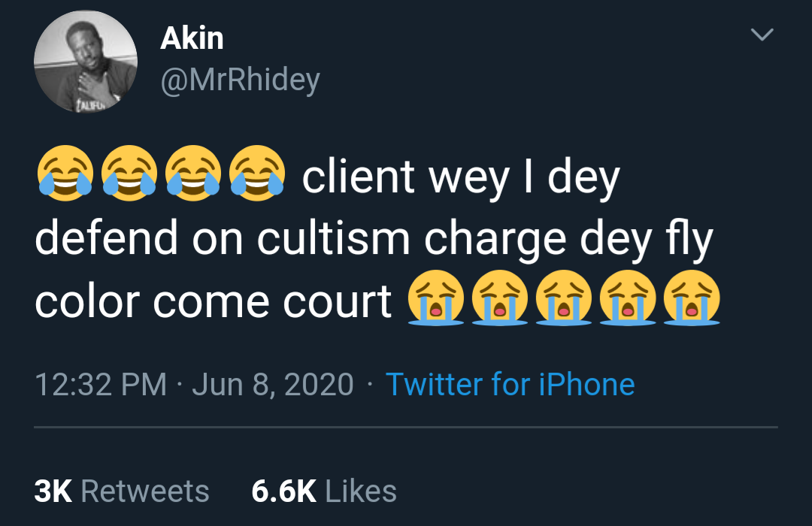View the 6.6K Likes list
The height and width of the screenshot is (526, 812).
(323, 491)
